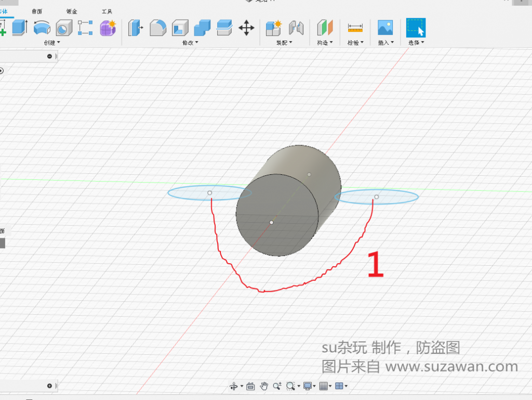Open the 构造 dropdown menu
532x400 pixels.
[325, 43]
